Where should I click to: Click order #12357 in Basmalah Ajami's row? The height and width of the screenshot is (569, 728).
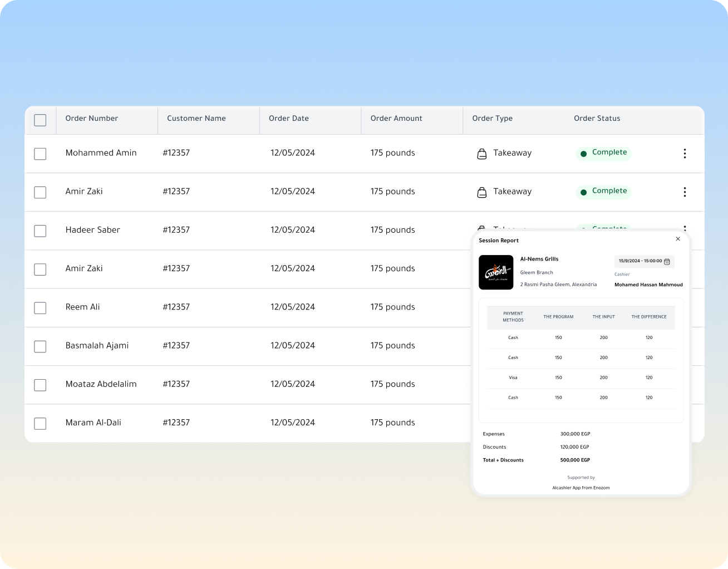click(x=176, y=345)
